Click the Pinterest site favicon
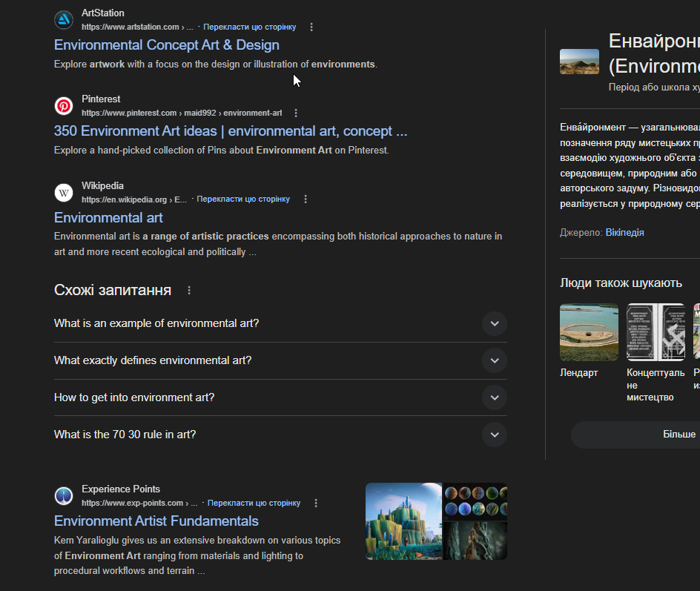Screen dimensions: 700x591 64,106
